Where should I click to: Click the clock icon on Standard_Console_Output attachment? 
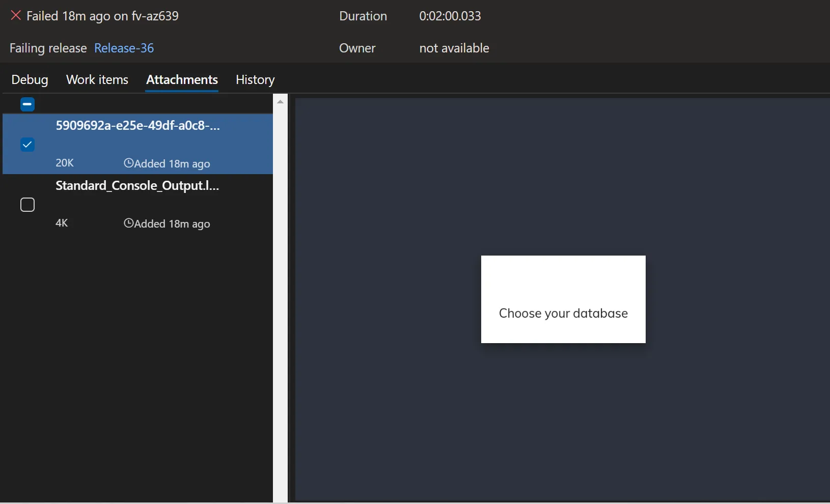point(129,223)
